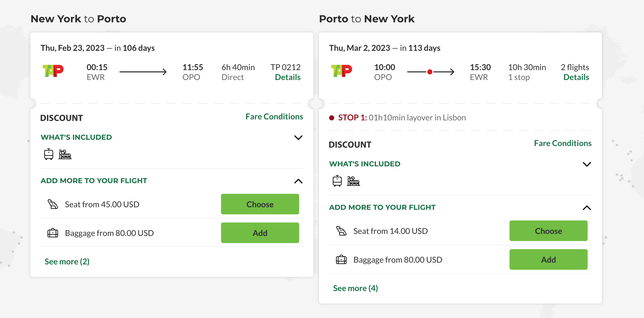Open Details for the 2 flights return
Screen dimensions: 644x318
[576, 77]
